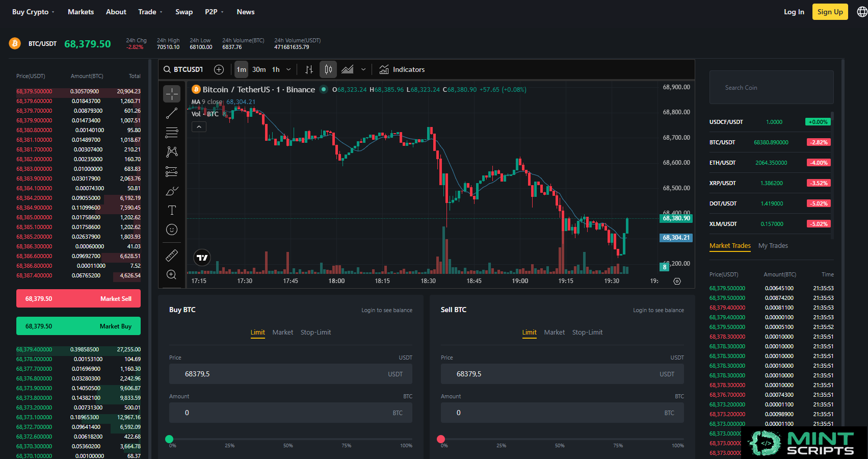
Task: Open the Buy Crypto menu
Action: point(33,12)
